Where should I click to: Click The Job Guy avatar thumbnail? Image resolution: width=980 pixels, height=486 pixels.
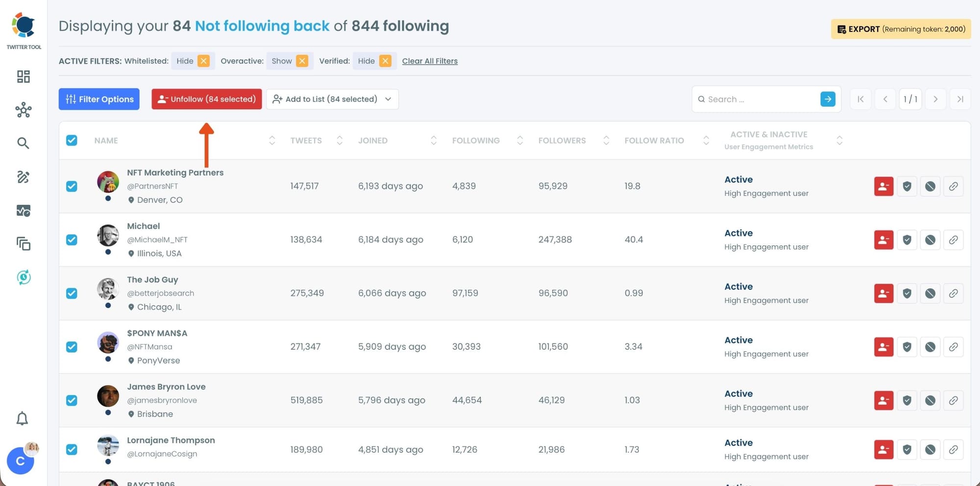pyautogui.click(x=108, y=289)
